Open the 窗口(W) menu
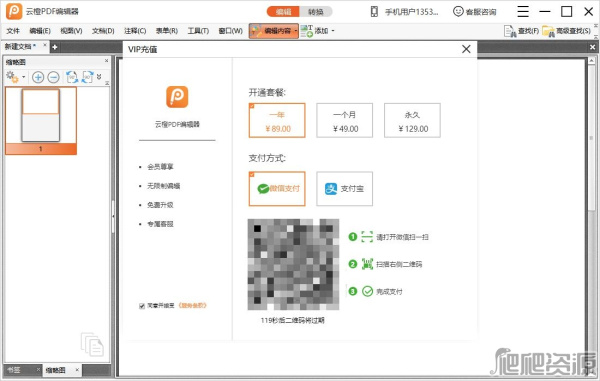 coord(230,31)
